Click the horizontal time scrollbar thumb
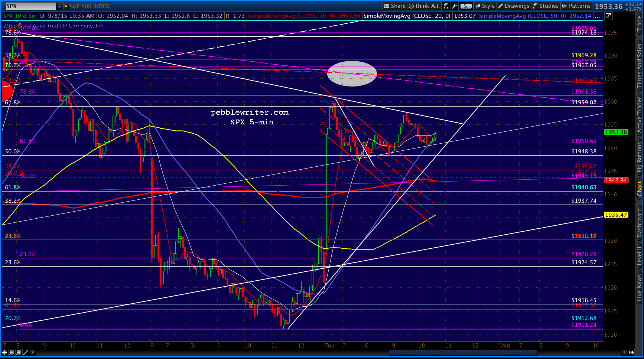This screenshot has width=644, height=359. (x=463, y=352)
